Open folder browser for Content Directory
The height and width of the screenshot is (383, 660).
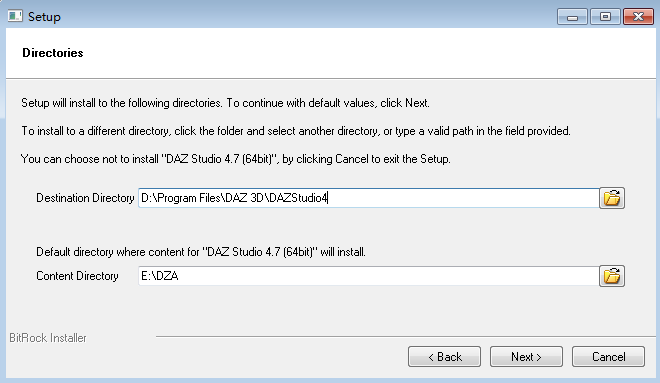pyautogui.click(x=612, y=276)
